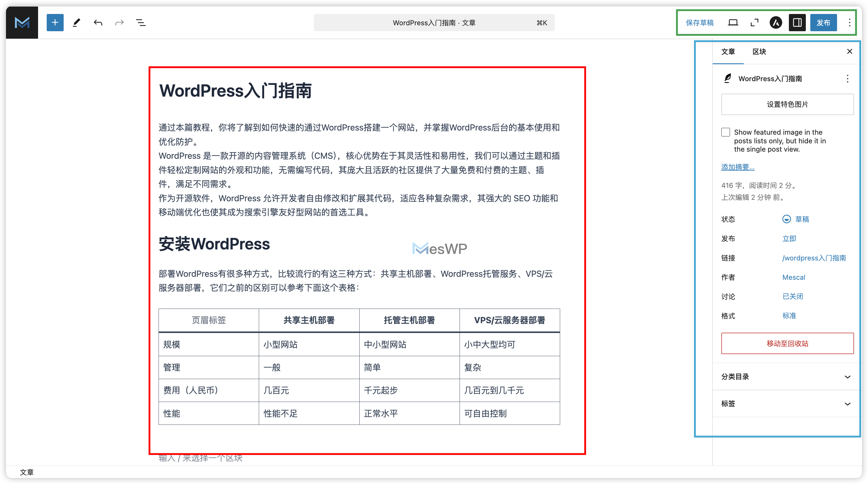Click the 共享主机部署 table header
Screen dimensions: 868x484
click(x=309, y=320)
